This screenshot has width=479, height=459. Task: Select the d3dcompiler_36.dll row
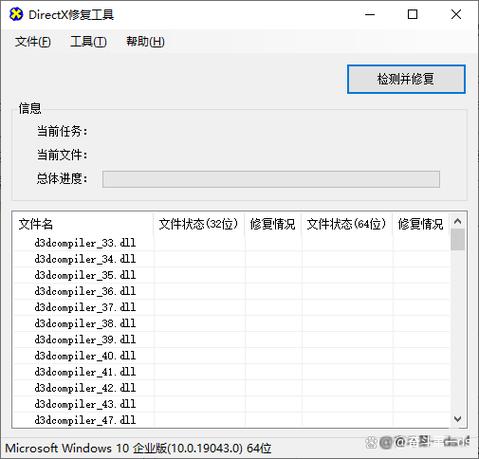[x=232, y=291]
